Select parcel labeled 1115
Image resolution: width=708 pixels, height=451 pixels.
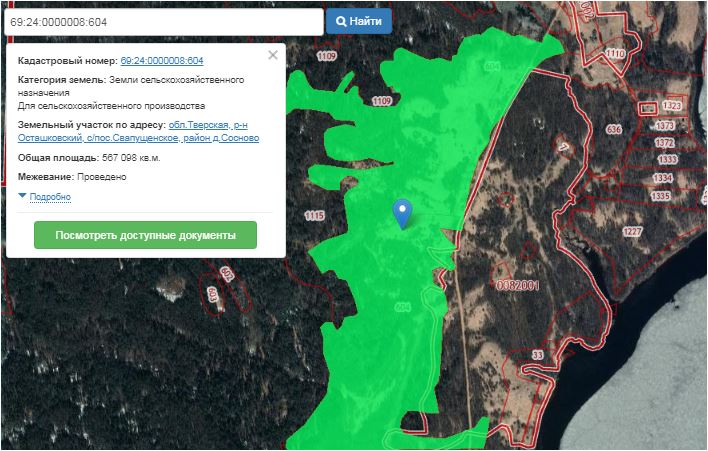[x=314, y=216]
